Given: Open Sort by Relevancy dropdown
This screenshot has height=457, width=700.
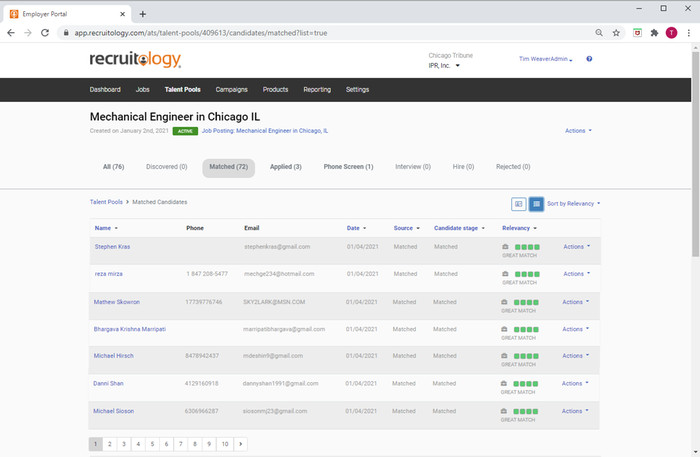Looking at the screenshot, I should 574,204.
